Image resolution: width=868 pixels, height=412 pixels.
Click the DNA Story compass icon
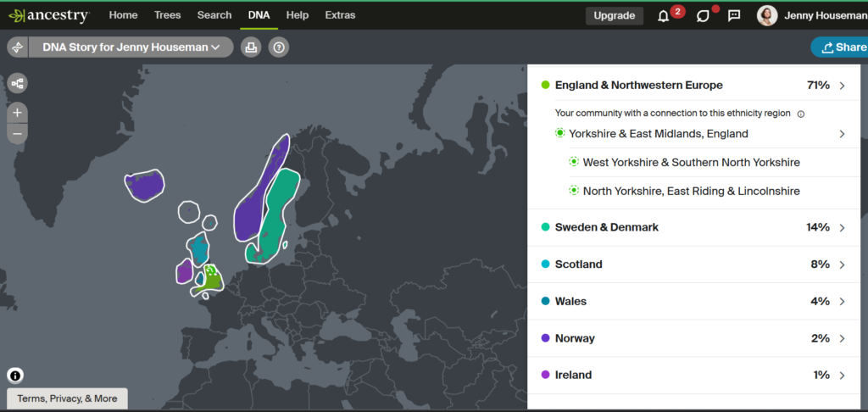tap(17, 47)
